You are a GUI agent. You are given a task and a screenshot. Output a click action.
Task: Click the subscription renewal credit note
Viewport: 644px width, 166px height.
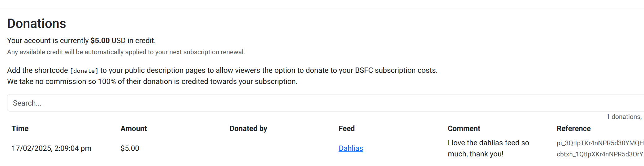[x=126, y=52]
